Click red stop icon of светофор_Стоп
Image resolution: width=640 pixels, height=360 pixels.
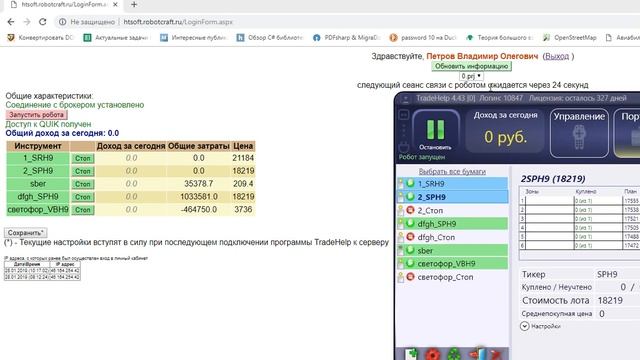point(410,277)
